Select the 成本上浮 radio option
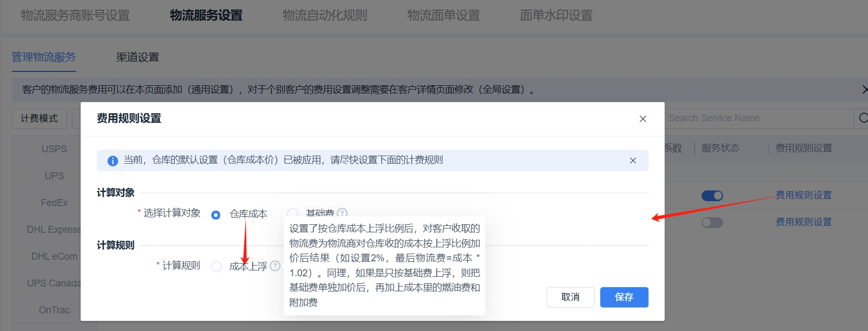 point(216,267)
